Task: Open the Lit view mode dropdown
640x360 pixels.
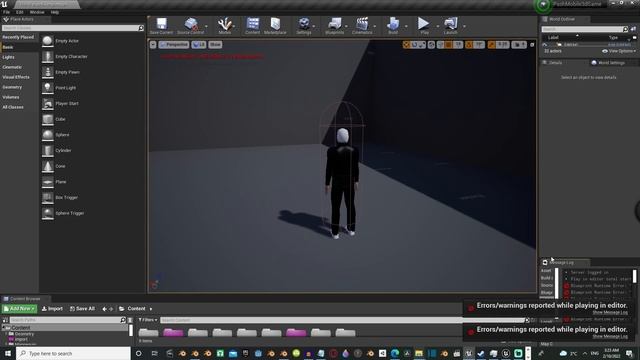Action: pos(199,44)
